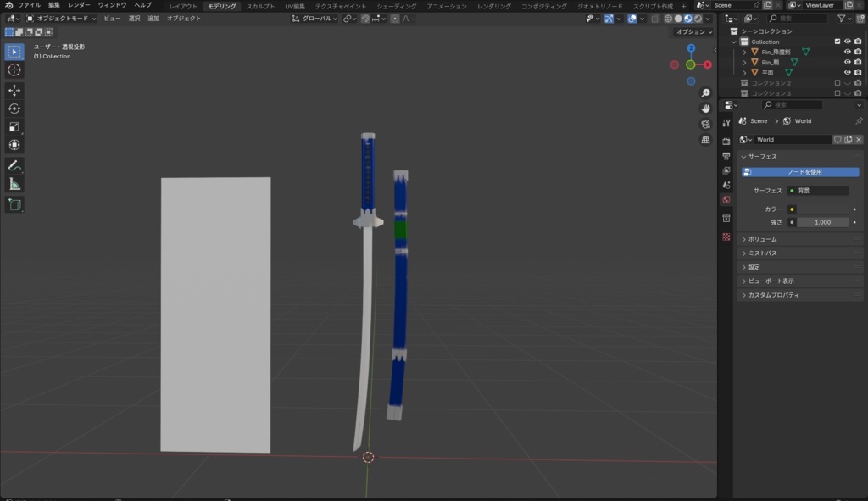
Task: Select the Measure tool
Action: click(14, 184)
